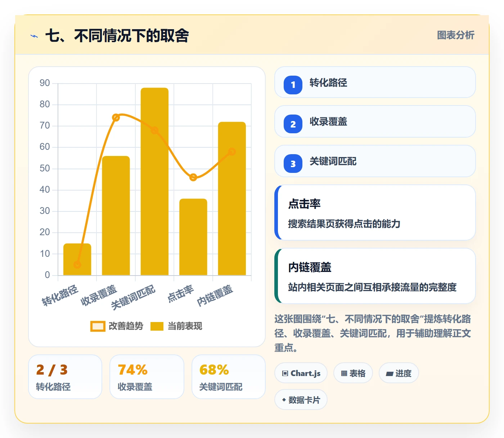504x438 pixels.
Task: Click the Chart.js tag
Action: click(301, 373)
